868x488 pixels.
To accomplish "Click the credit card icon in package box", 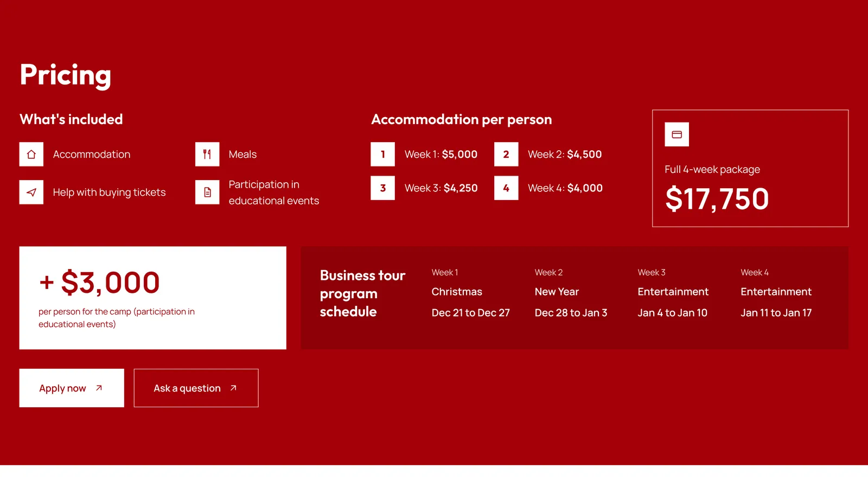I will tap(677, 134).
